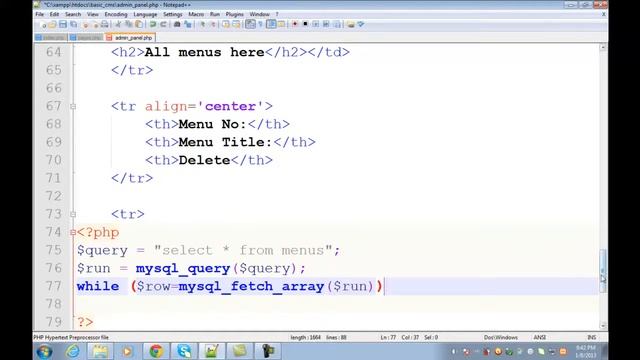Open the Window menu

[x=260, y=14]
